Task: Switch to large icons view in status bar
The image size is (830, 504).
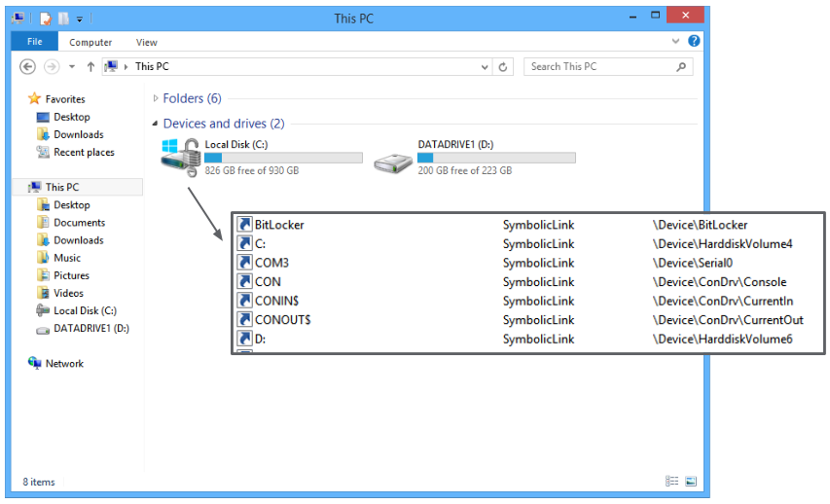Action: [691, 481]
